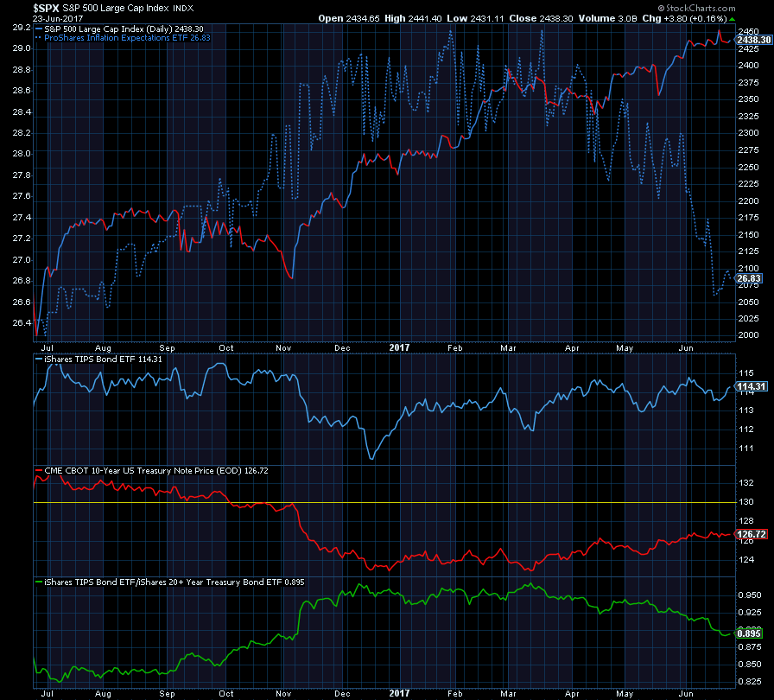The width and height of the screenshot is (774, 700).
Task: Click the solid blue marker before S&P 500 legend
Action: 39,29
